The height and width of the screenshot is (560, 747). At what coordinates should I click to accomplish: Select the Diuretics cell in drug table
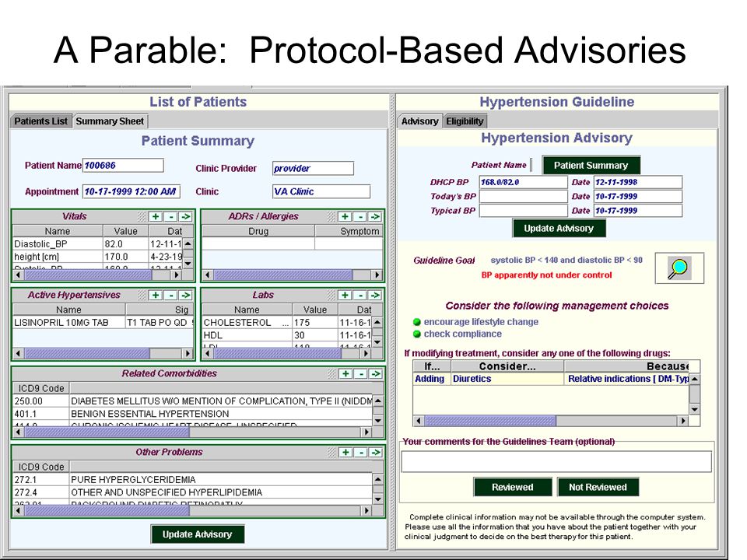click(x=507, y=379)
